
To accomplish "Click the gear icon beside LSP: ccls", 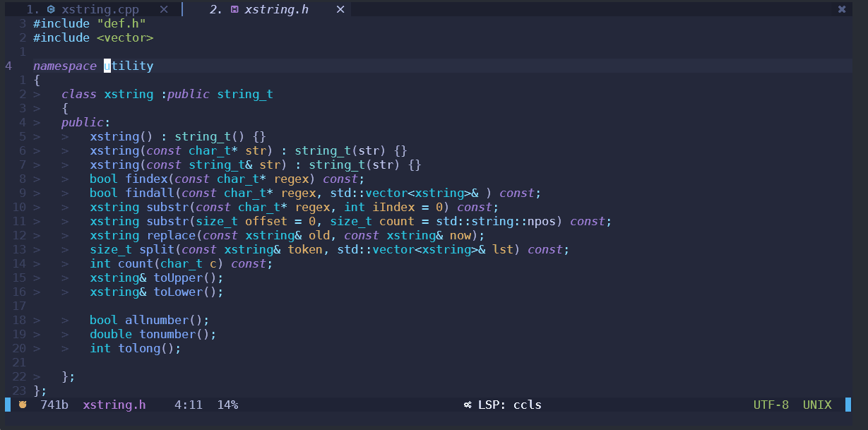I will 468,405.
